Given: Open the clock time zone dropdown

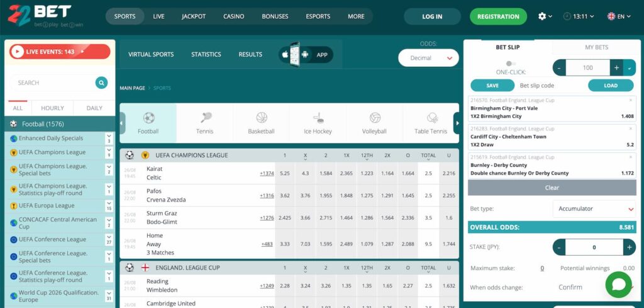Looking at the screenshot, I should [x=579, y=16].
